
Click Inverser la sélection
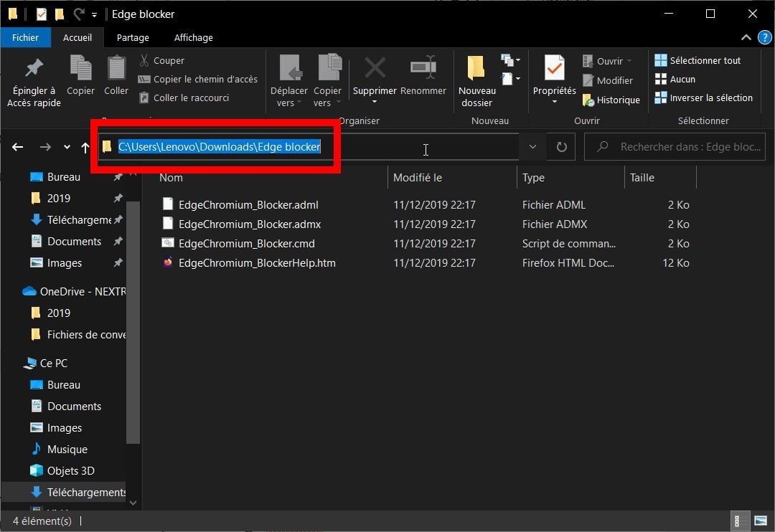pyautogui.click(x=703, y=98)
